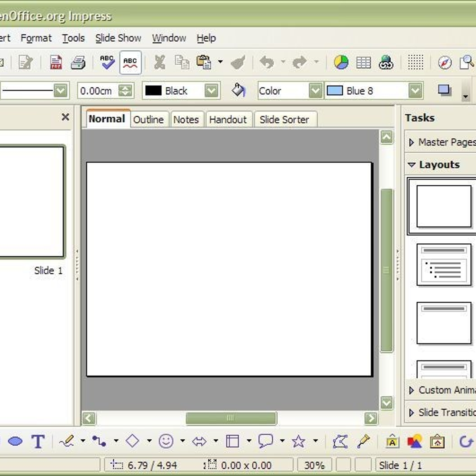Click the vertical scrollbar down arrow
This screenshot has width=476, height=476.
pyautogui.click(x=387, y=403)
